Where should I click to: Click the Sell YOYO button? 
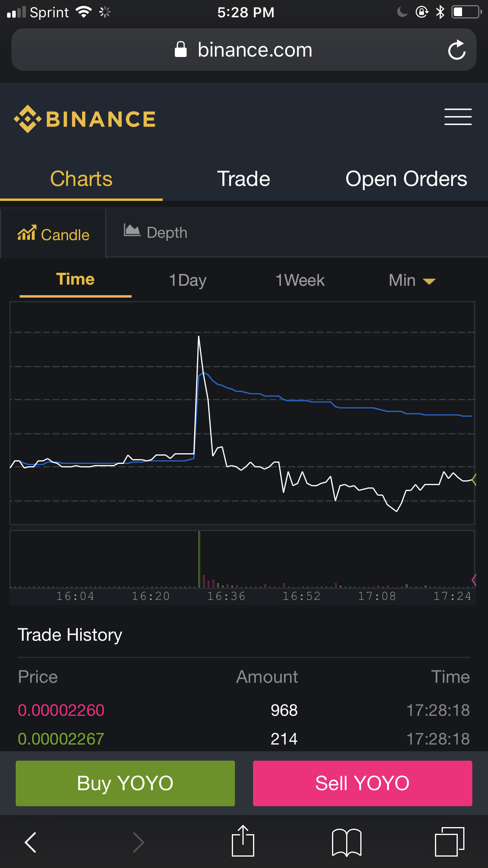coord(363,783)
